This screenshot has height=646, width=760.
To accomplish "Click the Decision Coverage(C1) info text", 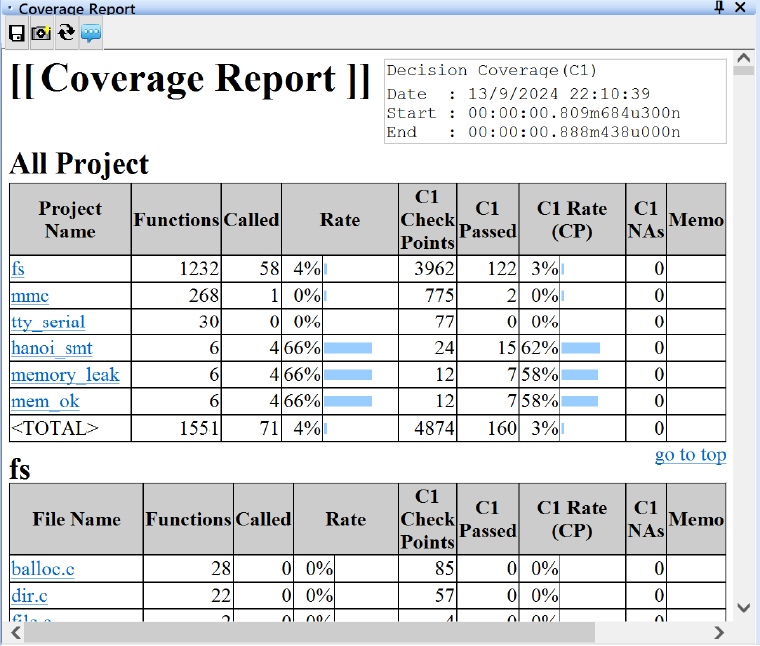I will point(491,71).
